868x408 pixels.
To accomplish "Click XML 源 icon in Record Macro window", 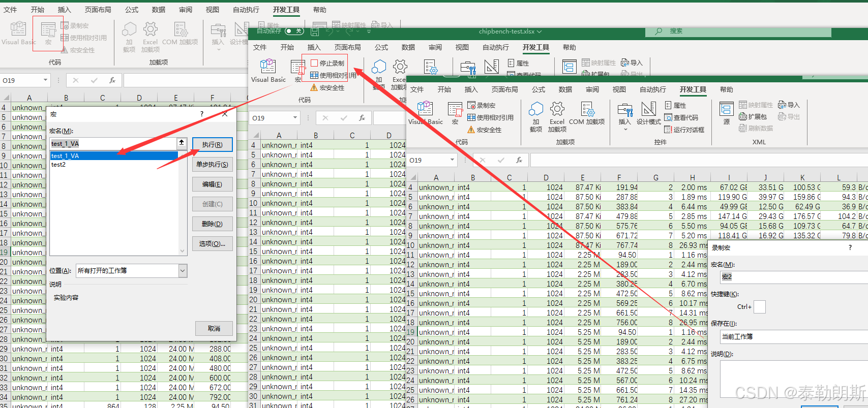I will click(726, 113).
